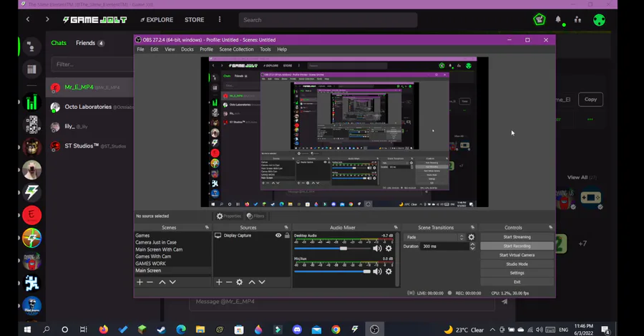
Task: Open OBS Settings from Controls
Action: [x=517, y=273]
